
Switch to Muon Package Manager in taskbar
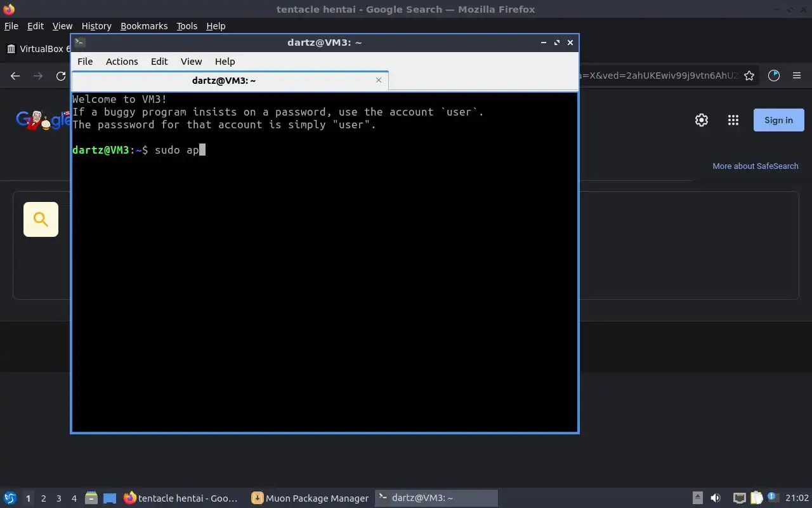(310, 498)
